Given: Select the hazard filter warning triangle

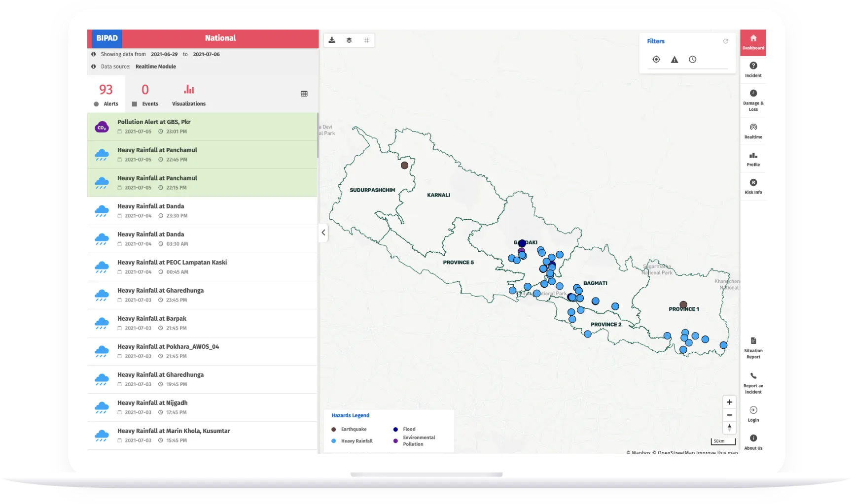Looking at the screenshot, I should pyautogui.click(x=674, y=60).
